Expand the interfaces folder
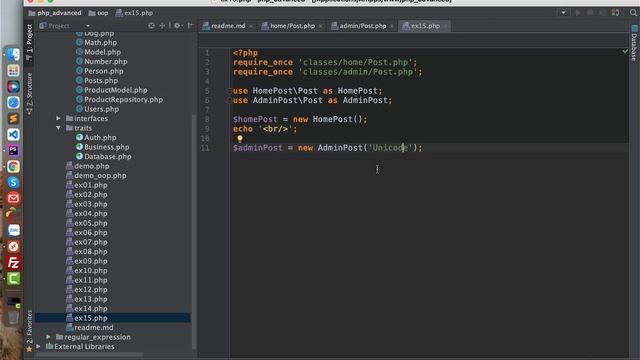Viewport: 640px width, 360px height. [58, 118]
